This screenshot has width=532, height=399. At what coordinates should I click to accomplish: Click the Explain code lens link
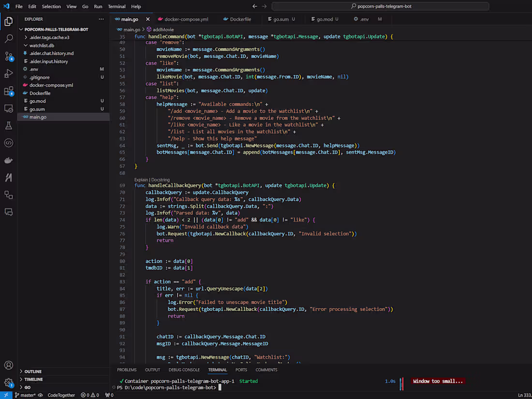pos(141,180)
